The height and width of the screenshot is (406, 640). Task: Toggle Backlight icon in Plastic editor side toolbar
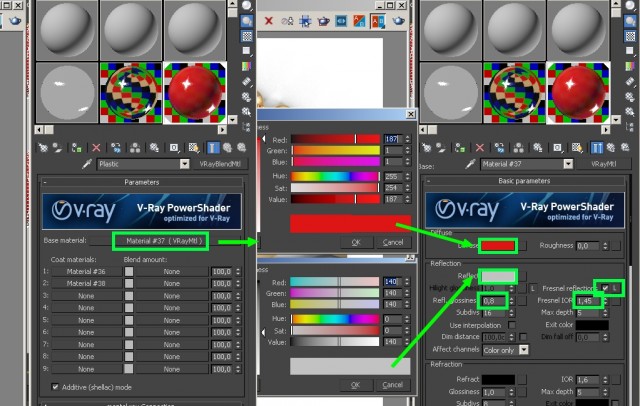point(247,21)
